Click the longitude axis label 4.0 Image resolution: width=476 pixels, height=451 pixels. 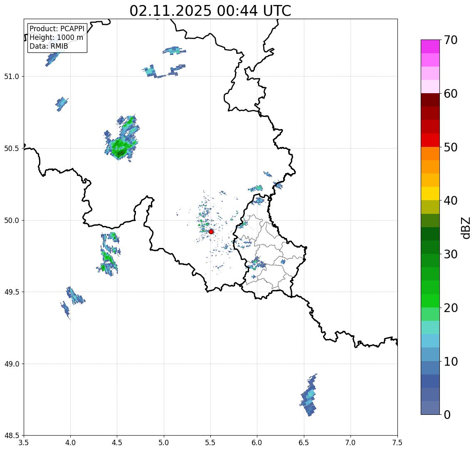[70, 443]
